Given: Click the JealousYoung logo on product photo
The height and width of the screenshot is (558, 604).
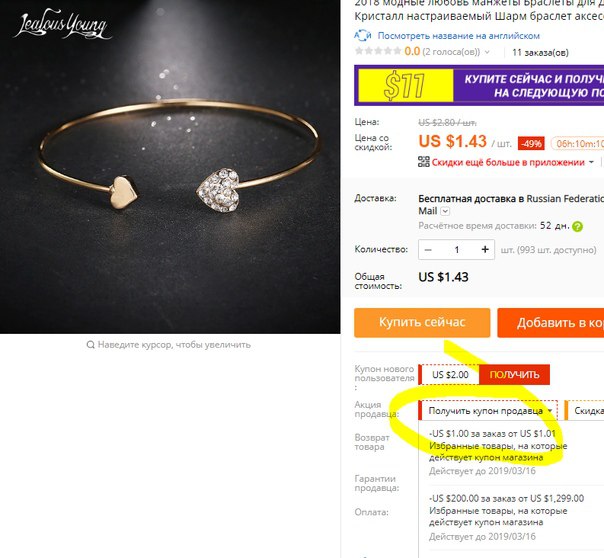Looking at the screenshot, I should pos(63,25).
